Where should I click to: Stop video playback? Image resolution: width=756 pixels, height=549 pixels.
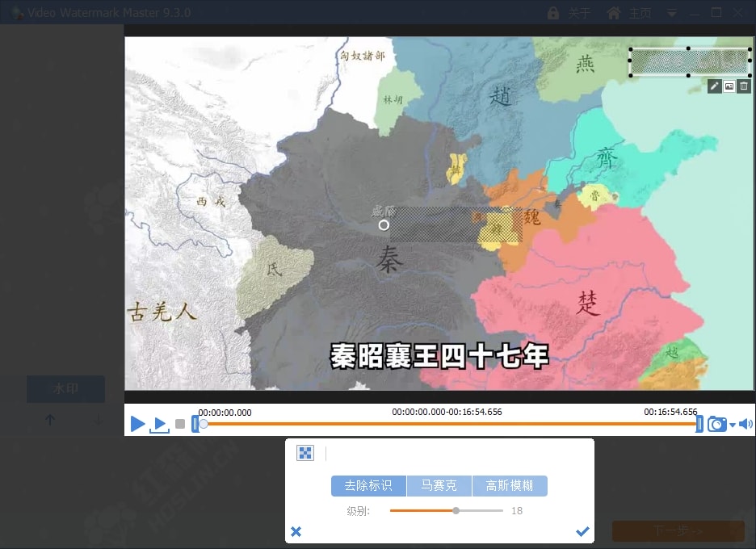pyautogui.click(x=180, y=424)
